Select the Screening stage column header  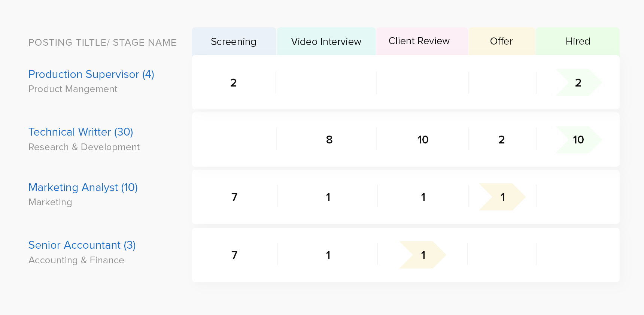[x=233, y=42]
